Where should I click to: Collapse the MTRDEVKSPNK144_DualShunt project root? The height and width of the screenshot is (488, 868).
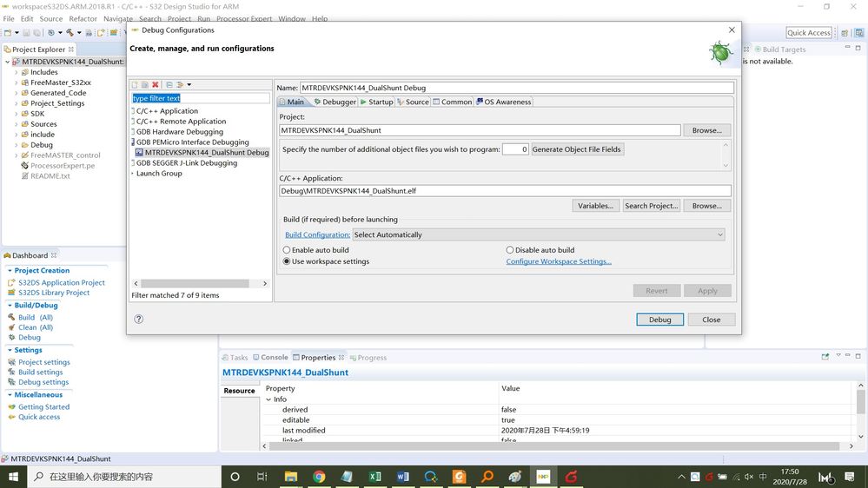click(7, 62)
